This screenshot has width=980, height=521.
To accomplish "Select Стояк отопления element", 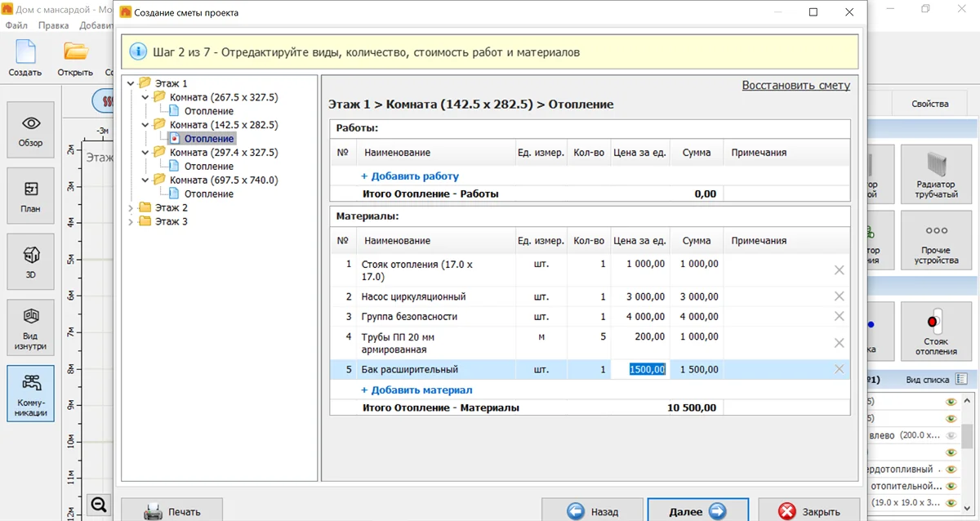I will (936, 331).
